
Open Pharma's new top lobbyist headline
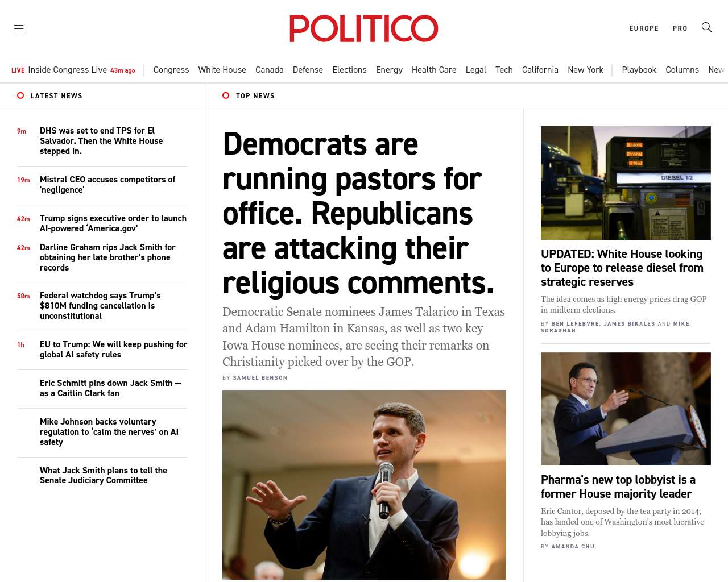point(618,487)
